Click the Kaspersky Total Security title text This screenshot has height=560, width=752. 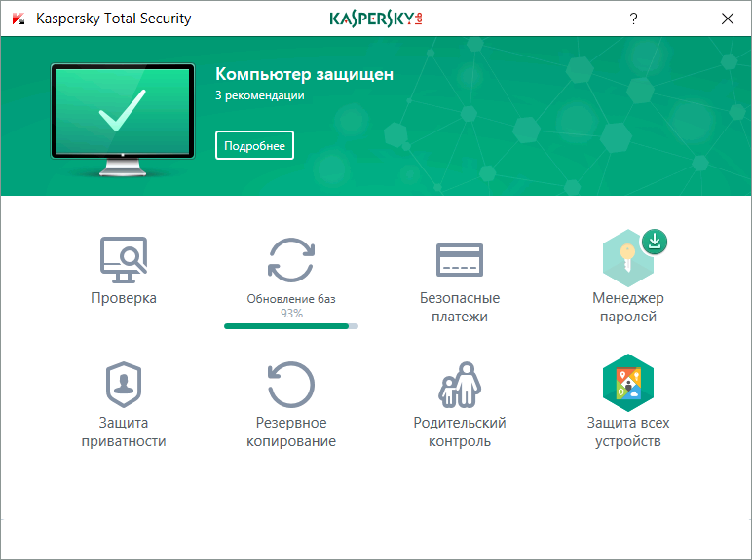[114, 19]
